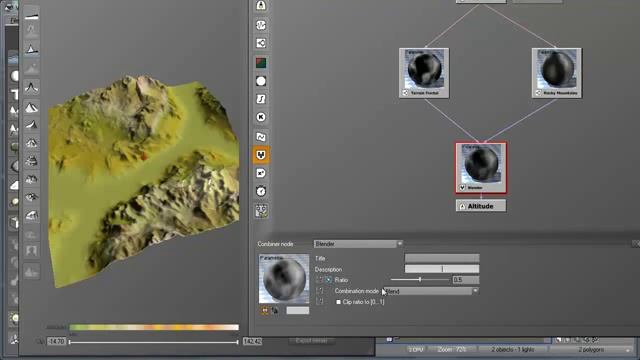Click the Clip minimum value field -14.70
This screenshot has width=640, height=360.
click(x=56, y=341)
